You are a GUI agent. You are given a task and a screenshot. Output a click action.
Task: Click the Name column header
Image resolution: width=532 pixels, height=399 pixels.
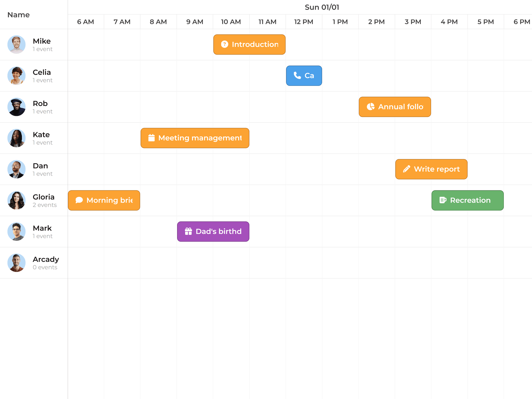pyautogui.click(x=18, y=15)
